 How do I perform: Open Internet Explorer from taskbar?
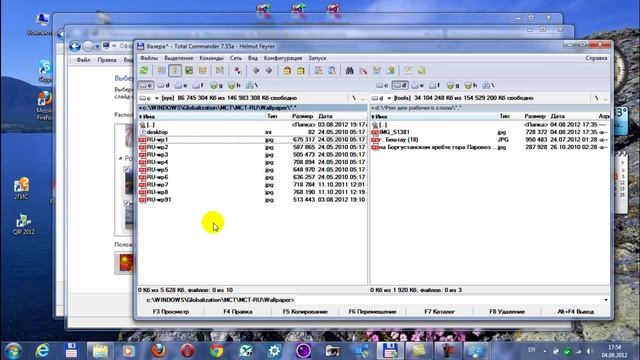pyautogui.click(x=42, y=351)
